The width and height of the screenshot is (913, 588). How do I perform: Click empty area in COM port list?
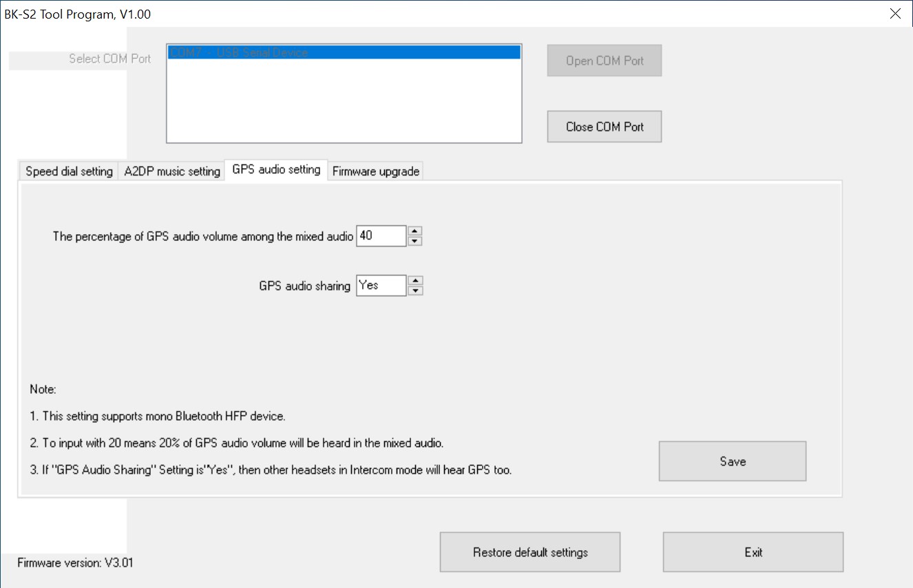(x=344, y=103)
